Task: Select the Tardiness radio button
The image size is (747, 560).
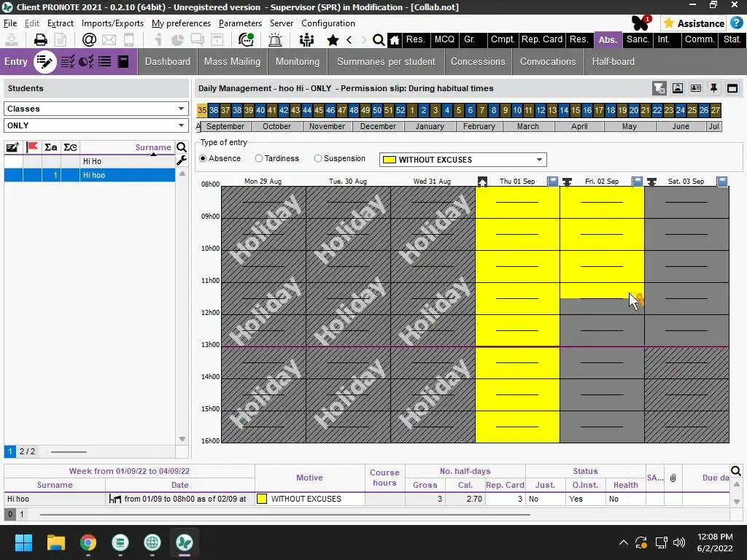Action: (x=259, y=158)
